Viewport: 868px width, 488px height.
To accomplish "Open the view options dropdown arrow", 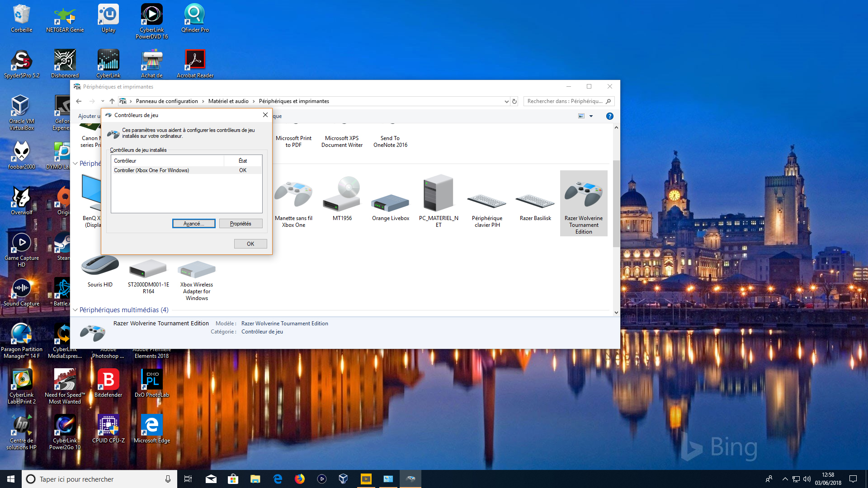I will click(x=591, y=116).
